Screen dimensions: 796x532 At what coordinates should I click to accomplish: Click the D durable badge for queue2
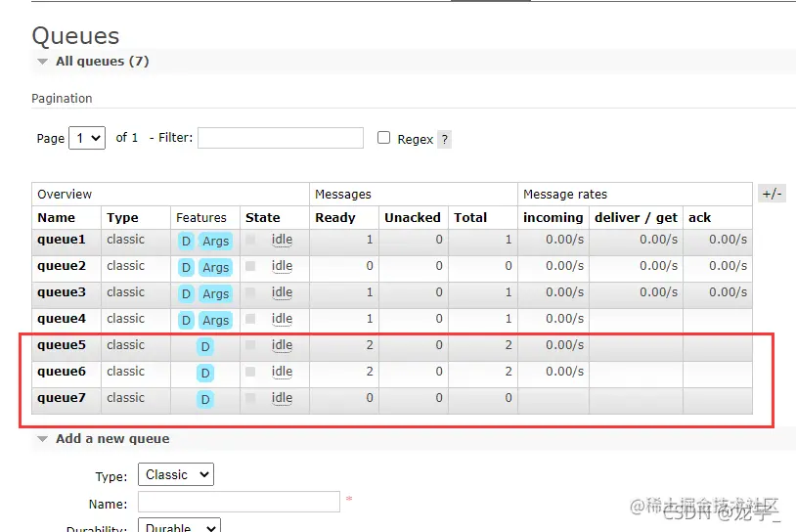coord(187,268)
